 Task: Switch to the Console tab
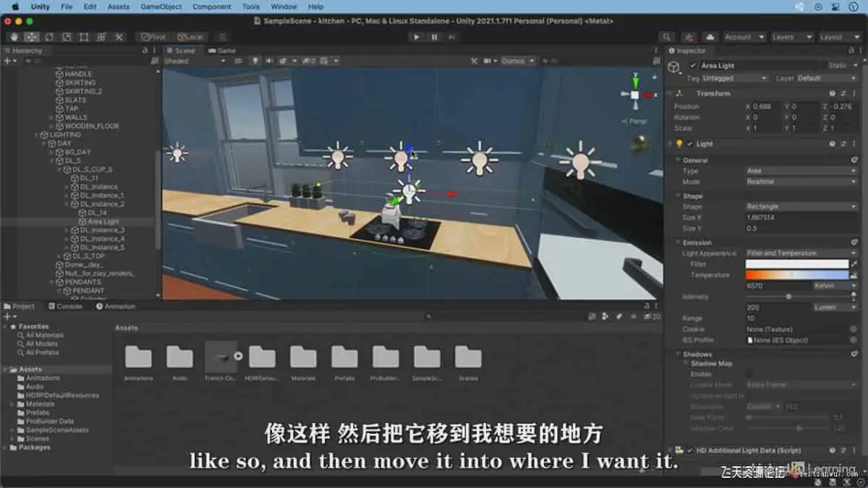coord(65,307)
